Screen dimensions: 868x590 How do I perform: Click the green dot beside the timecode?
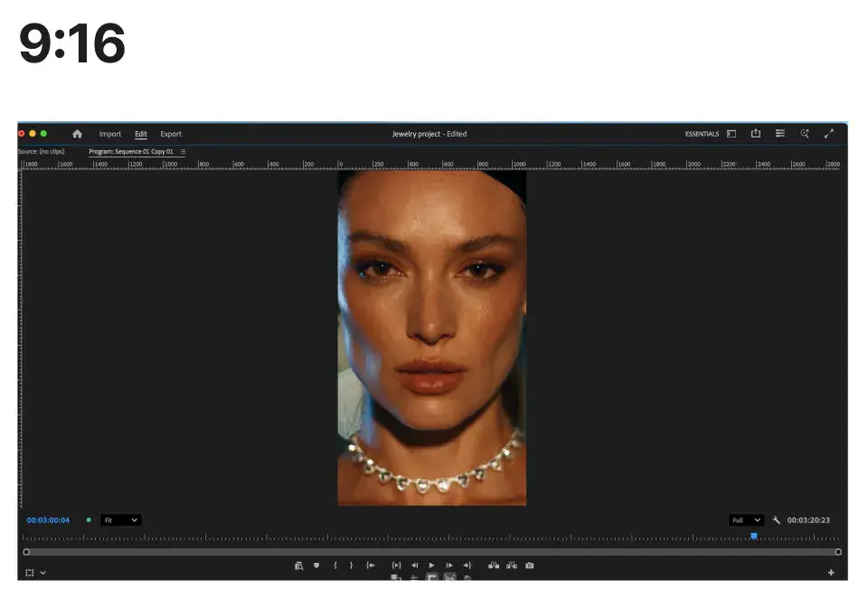click(x=89, y=520)
